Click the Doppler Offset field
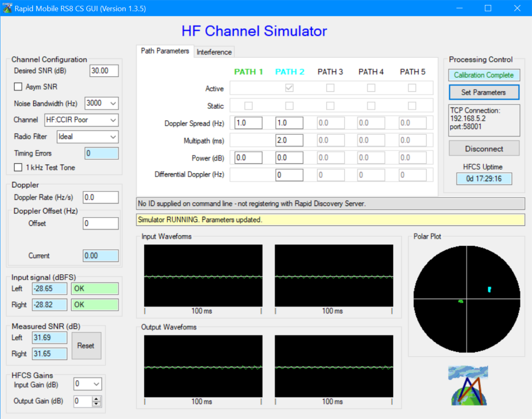This screenshot has width=532, height=419. click(101, 224)
